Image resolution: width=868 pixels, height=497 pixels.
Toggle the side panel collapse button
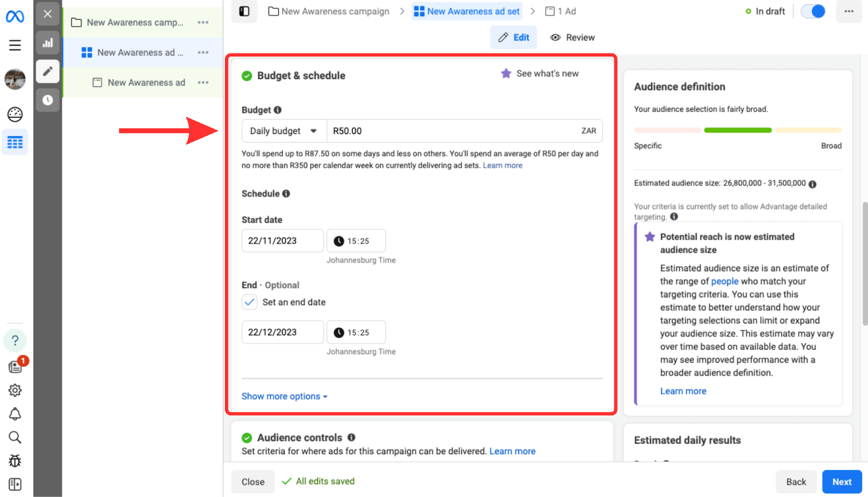coord(244,11)
